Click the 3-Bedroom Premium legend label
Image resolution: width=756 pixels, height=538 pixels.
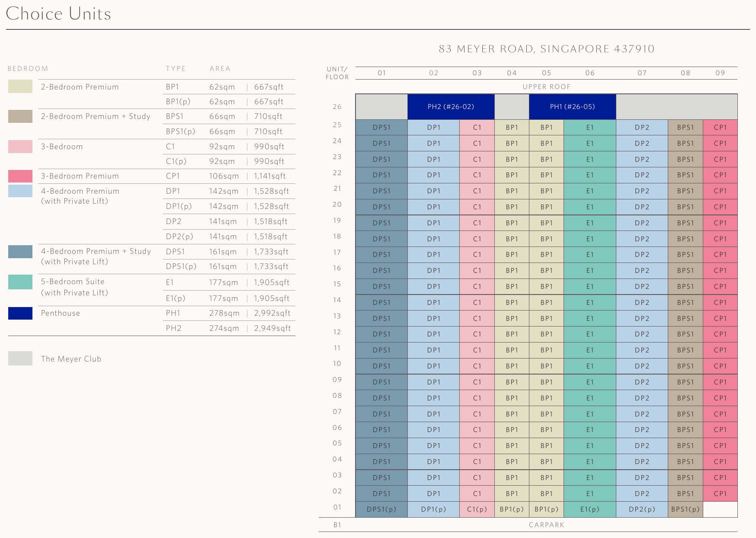pyautogui.click(x=80, y=176)
